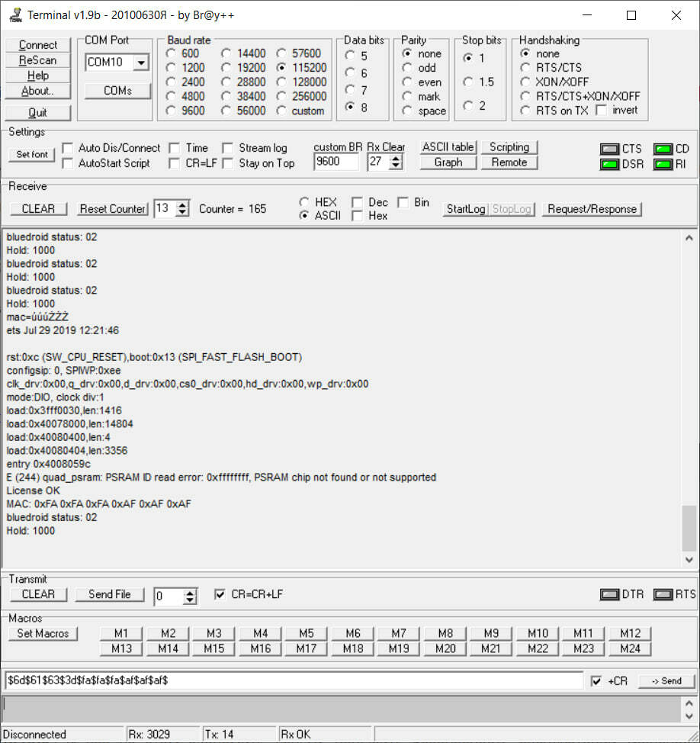Viewport: 700px width, 743px height.
Task: Increase the transmit delay stepper
Action: tap(190, 592)
